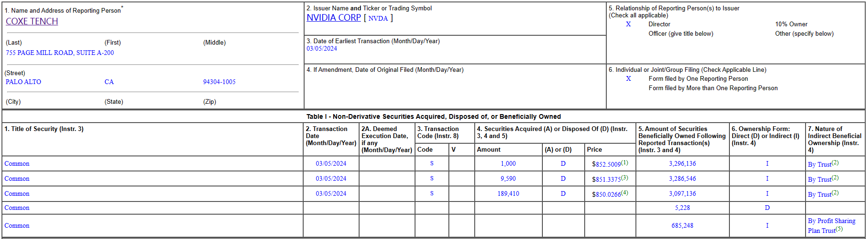Click the asterisk after Name and Address of Reporting Person

click(x=122, y=8)
